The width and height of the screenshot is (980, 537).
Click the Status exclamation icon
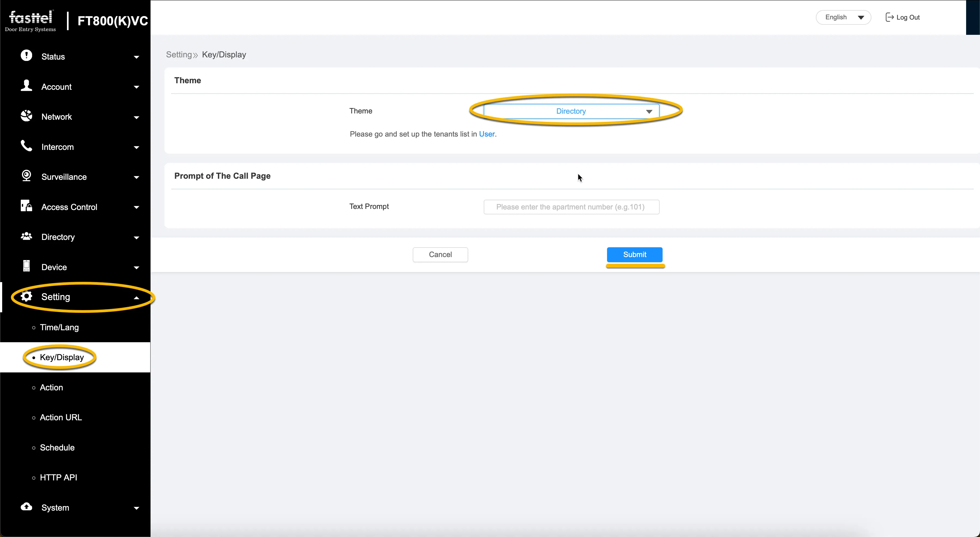[26, 55]
